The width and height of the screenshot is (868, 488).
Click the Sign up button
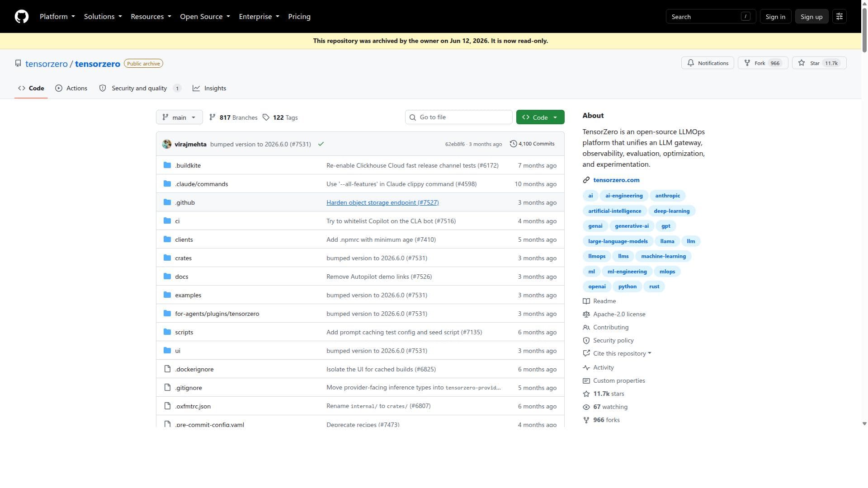[811, 17]
